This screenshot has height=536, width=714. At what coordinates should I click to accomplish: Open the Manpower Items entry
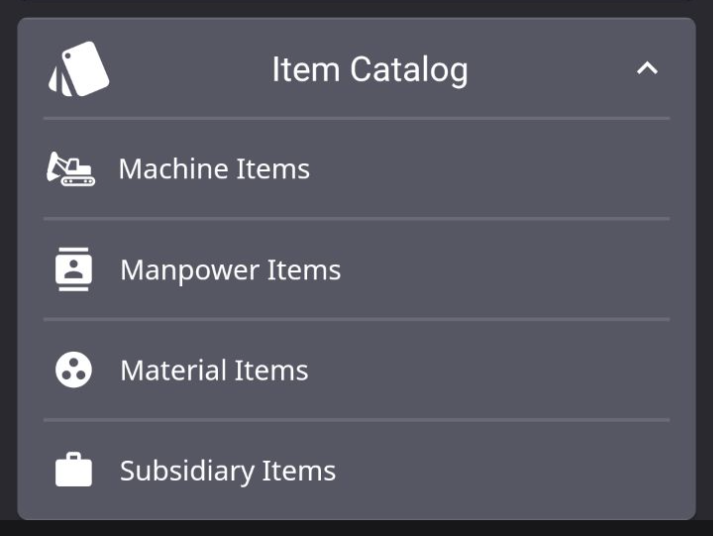tap(357, 269)
